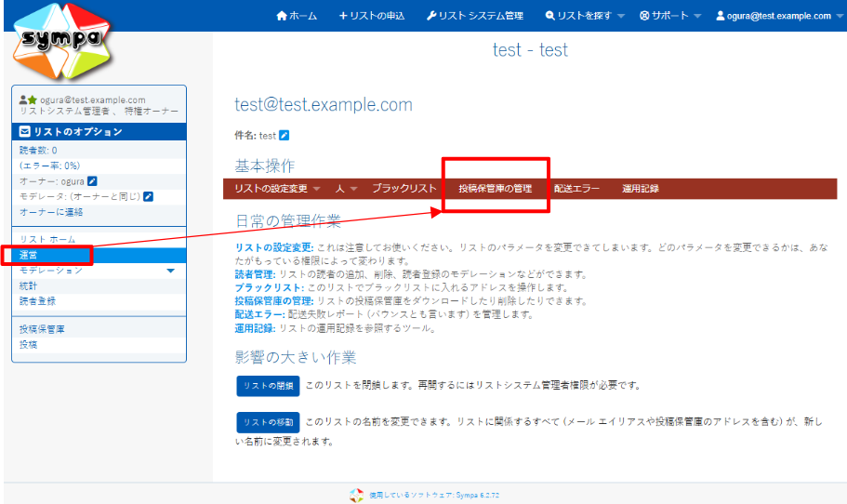Open リストの申込 in the top menu
This screenshot has width=847, height=504.
372,16
